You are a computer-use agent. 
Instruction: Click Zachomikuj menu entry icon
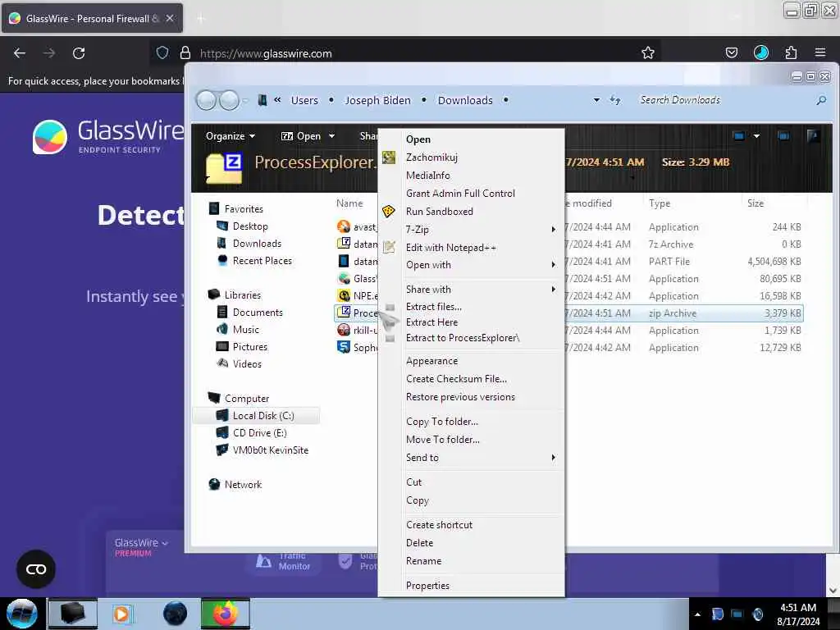coord(388,157)
